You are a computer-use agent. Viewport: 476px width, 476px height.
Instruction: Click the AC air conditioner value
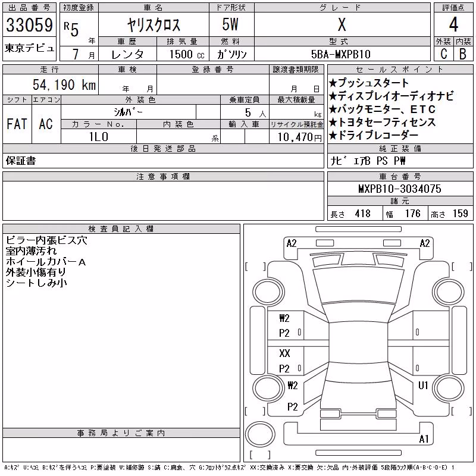46,124
